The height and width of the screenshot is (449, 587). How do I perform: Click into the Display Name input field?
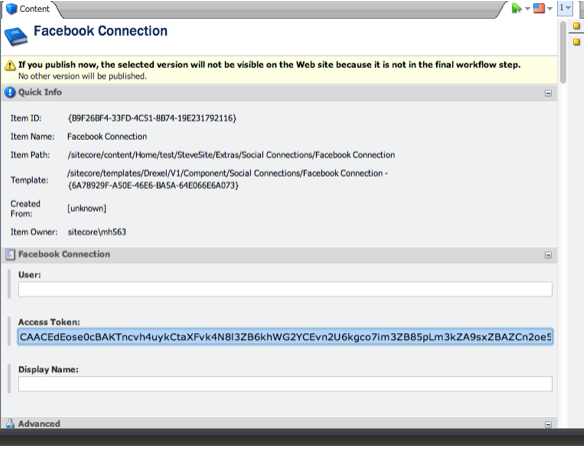pyautogui.click(x=285, y=384)
